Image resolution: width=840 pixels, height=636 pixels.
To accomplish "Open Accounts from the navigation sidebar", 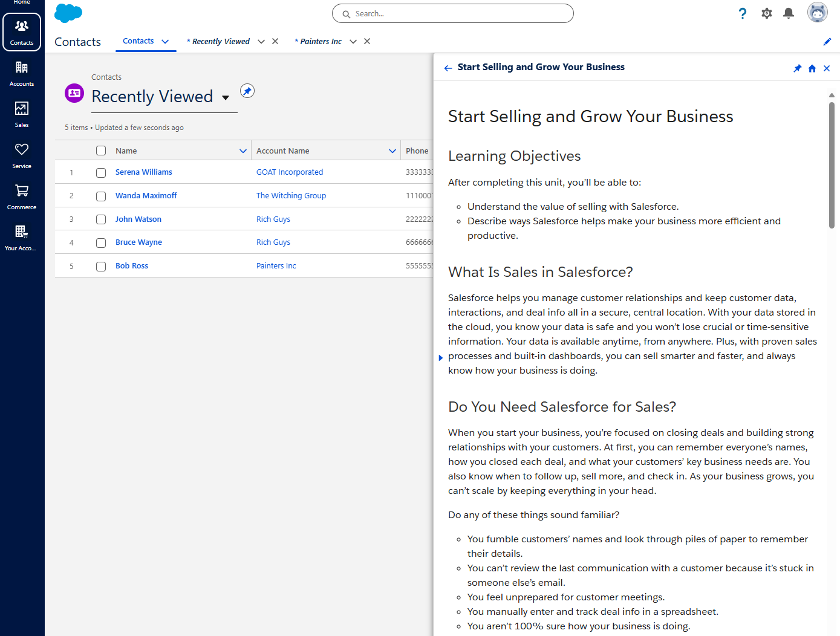I will point(21,73).
